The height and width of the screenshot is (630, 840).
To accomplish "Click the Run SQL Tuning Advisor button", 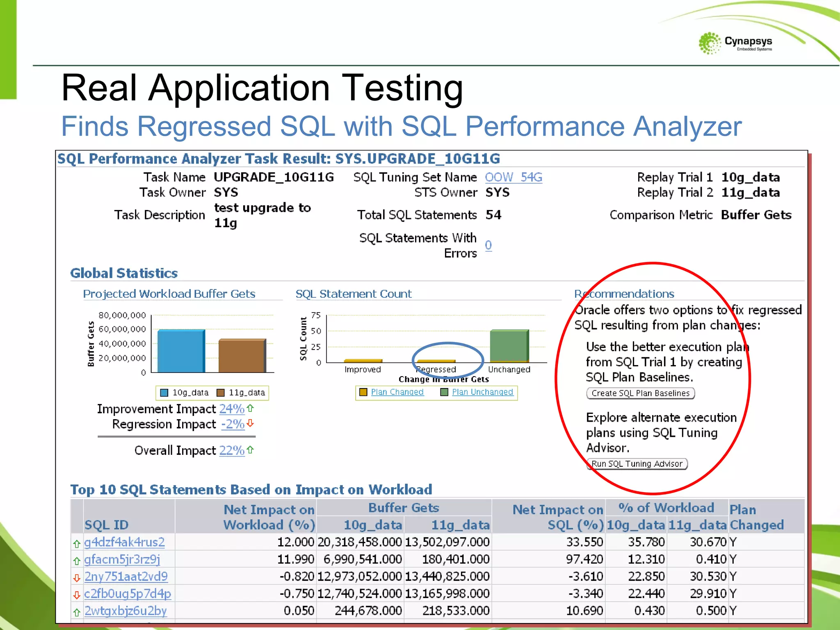I will [637, 463].
